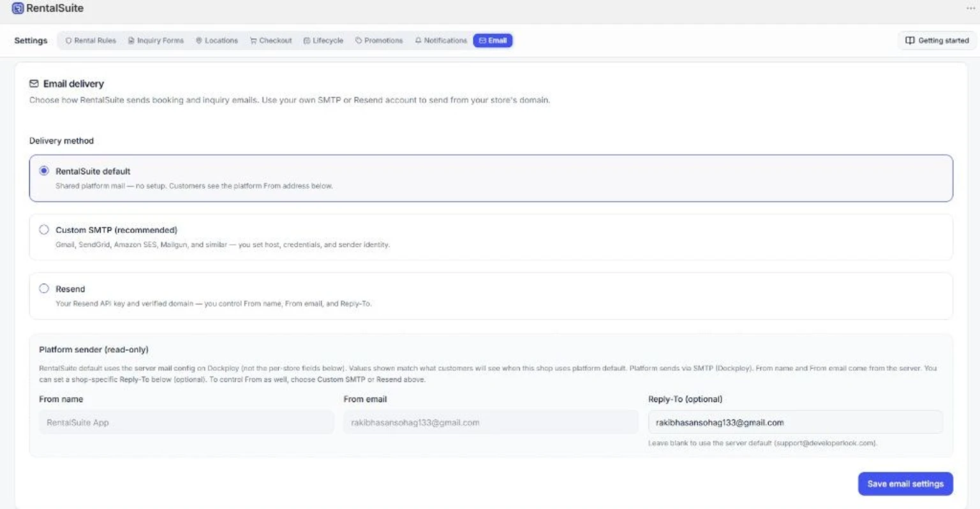Click the envelope icon beside Email delivery
Image resolution: width=980 pixels, height=509 pixels.
pyautogui.click(x=34, y=84)
